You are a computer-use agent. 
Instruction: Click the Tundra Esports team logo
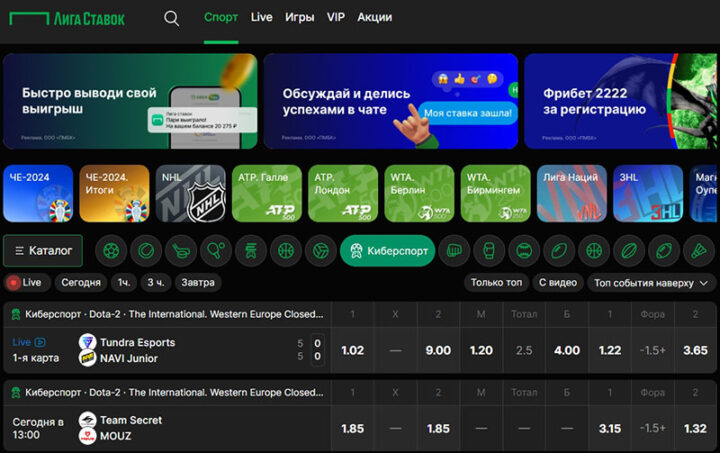pos(87,342)
